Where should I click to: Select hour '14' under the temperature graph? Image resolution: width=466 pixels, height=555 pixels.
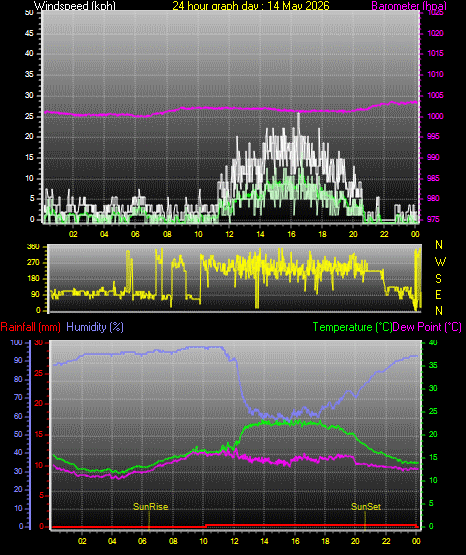point(264,541)
